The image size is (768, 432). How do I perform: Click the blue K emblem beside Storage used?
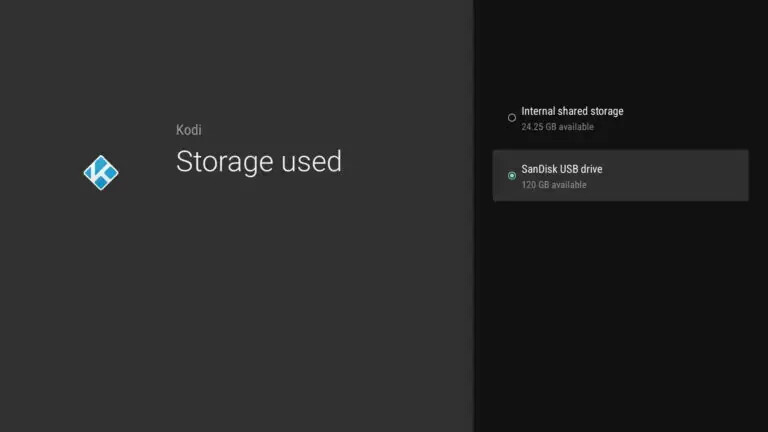click(x=101, y=172)
